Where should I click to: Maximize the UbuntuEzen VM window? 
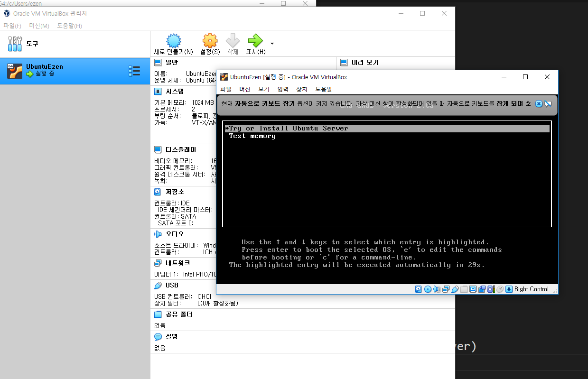[x=525, y=77]
